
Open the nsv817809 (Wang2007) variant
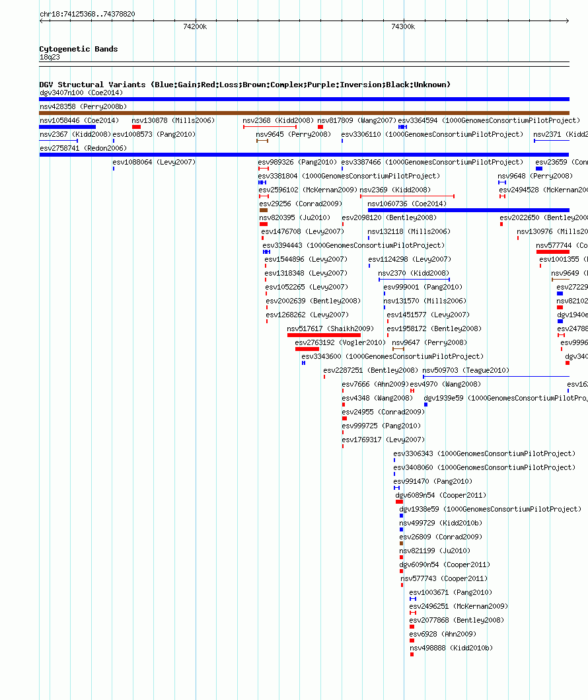[x=357, y=120]
